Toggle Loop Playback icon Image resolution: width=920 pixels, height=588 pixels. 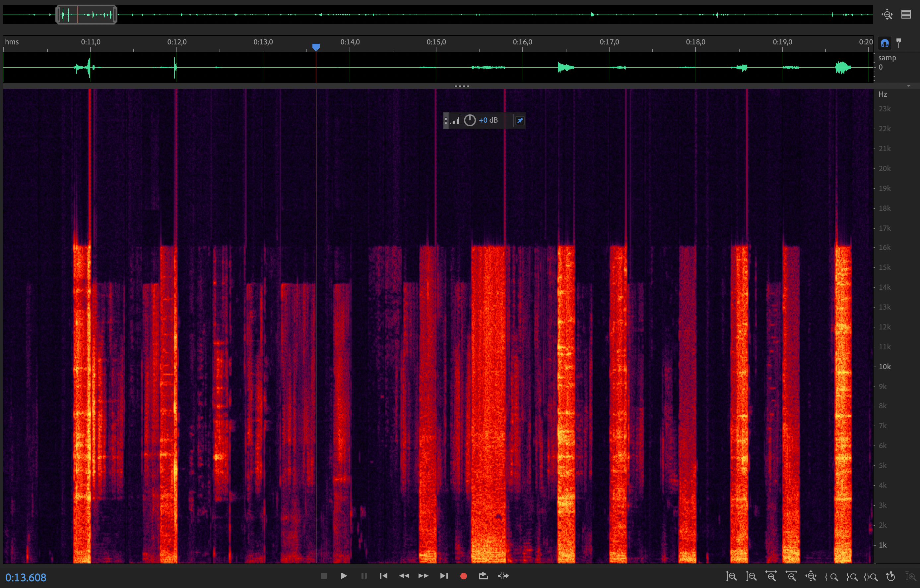click(483, 576)
